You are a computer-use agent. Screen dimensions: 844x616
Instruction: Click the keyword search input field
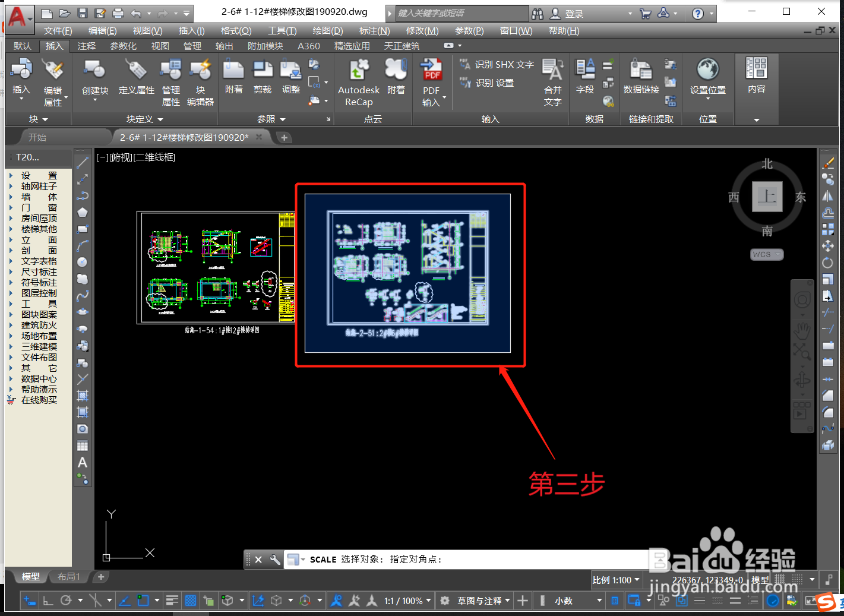[x=460, y=13]
